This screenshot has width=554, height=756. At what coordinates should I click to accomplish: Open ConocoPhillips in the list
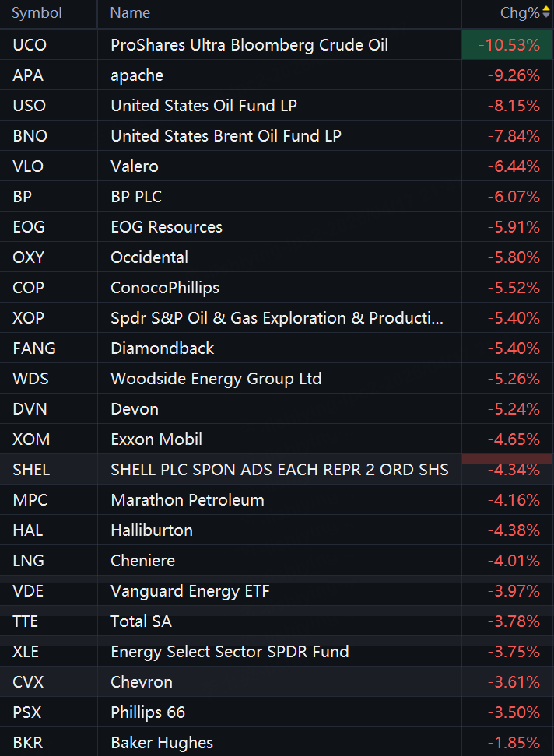(165, 288)
